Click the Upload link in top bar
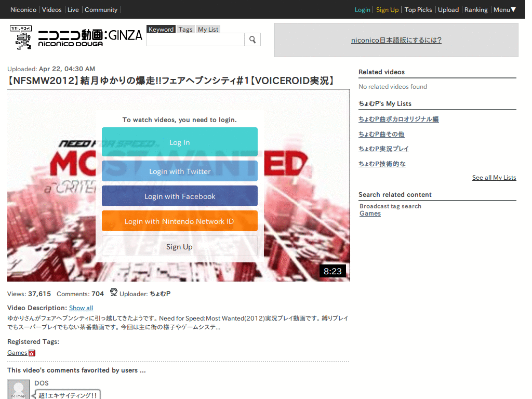532x399 pixels. point(448,10)
